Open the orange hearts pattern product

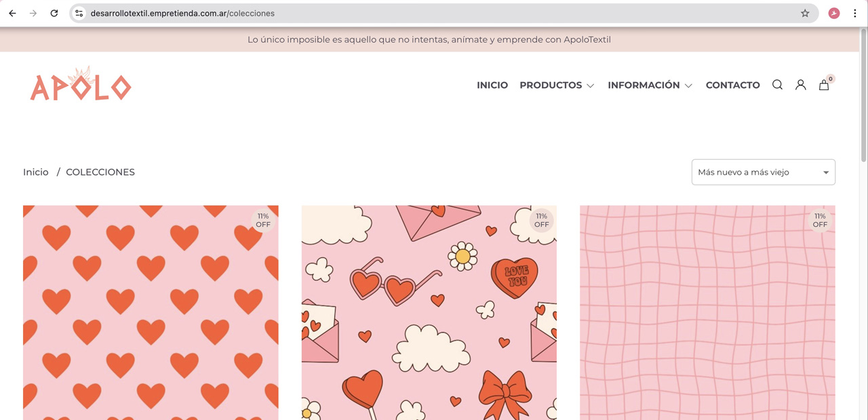(151, 312)
